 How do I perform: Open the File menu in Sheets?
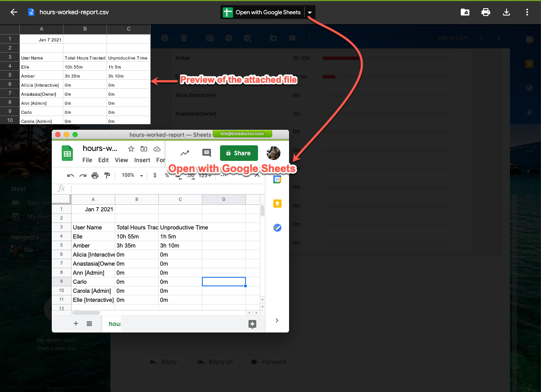pyautogui.click(x=87, y=160)
